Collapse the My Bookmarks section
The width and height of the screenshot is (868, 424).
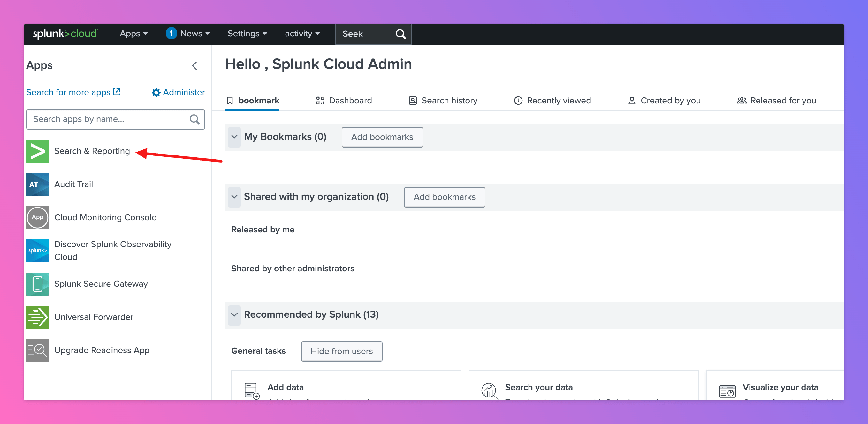(x=234, y=137)
